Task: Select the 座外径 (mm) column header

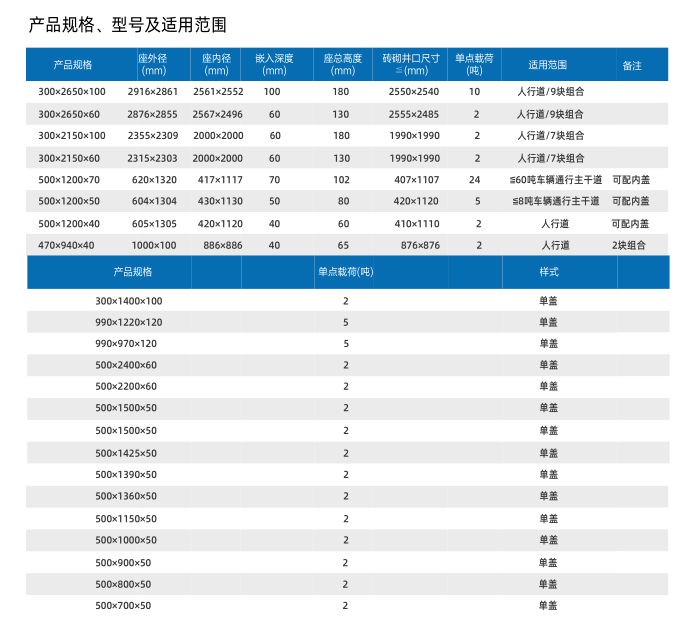Action: pos(153,64)
